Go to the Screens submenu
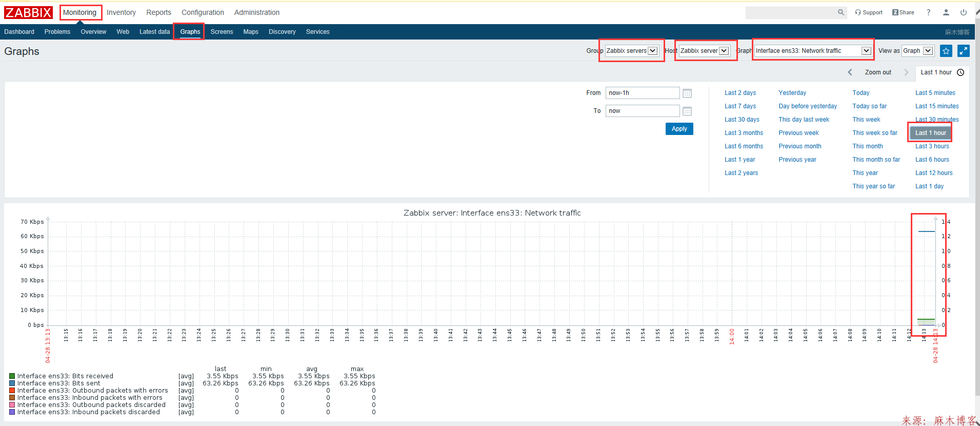 tap(222, 32)
